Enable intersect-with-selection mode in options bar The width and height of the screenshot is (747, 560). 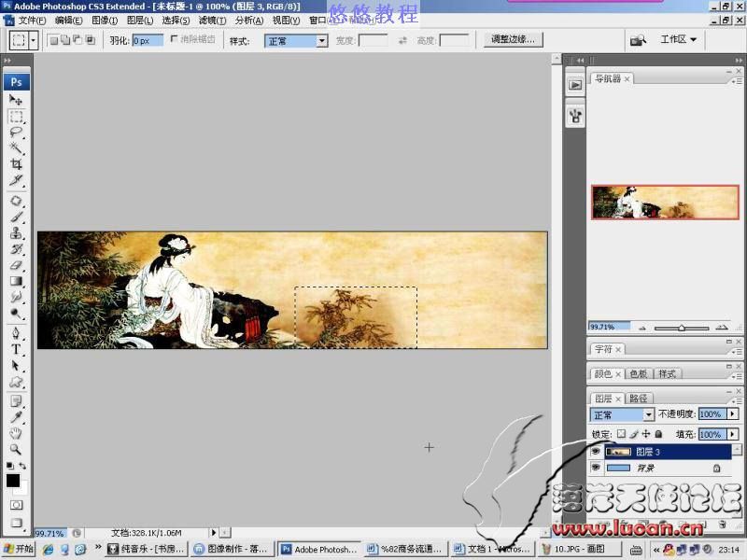pos(90,40)
